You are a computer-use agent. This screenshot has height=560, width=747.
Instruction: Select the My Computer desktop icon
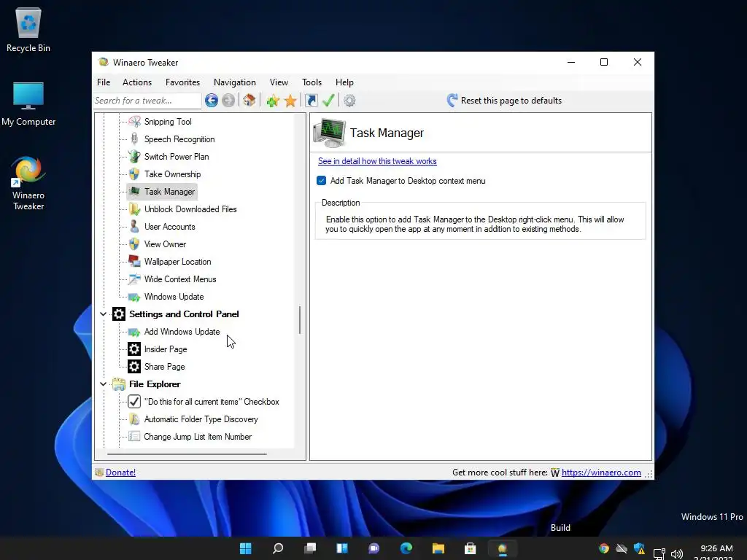(28, 104)
